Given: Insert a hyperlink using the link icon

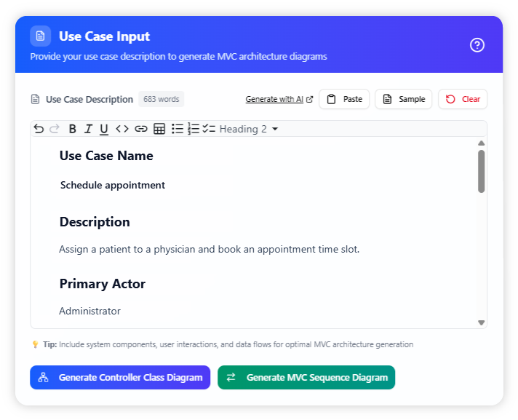Looking at the screenshot, I should [140, 129].
